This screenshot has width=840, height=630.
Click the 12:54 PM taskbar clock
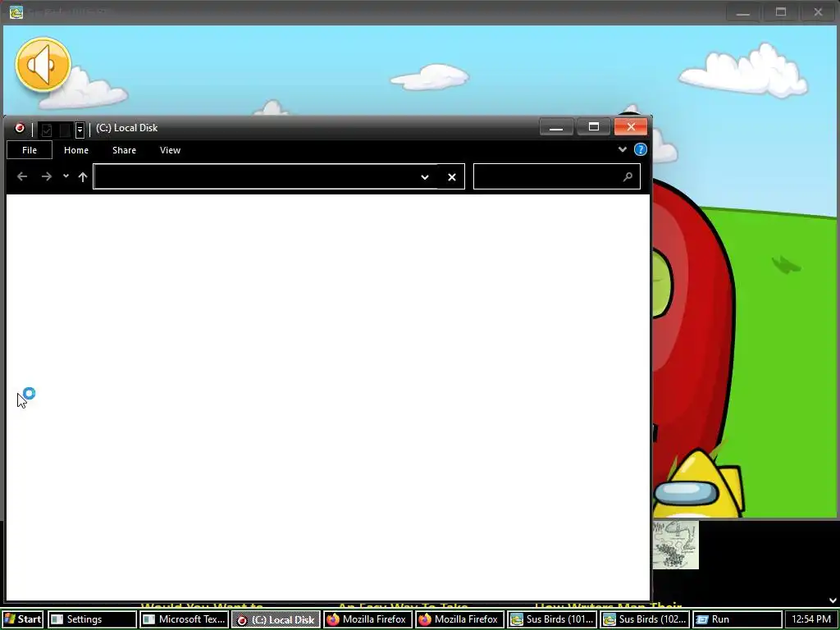pos(811,619)
